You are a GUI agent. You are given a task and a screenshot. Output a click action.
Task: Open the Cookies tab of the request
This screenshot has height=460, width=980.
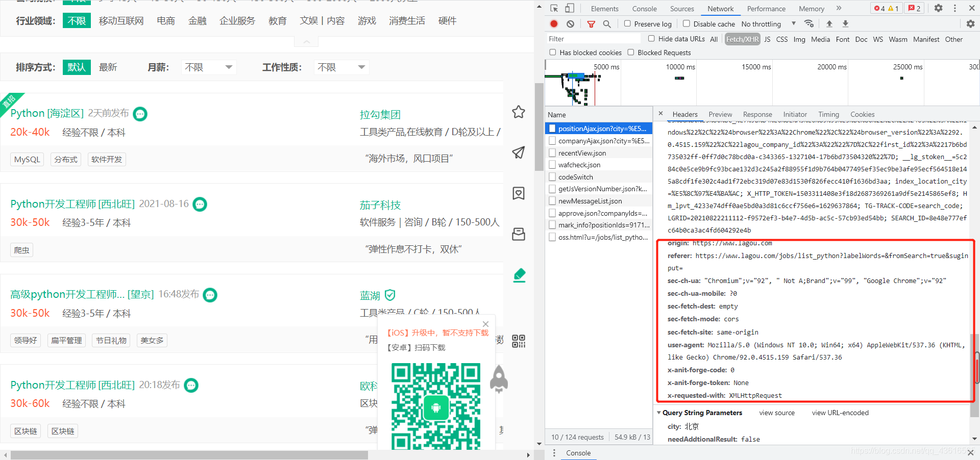862,114
